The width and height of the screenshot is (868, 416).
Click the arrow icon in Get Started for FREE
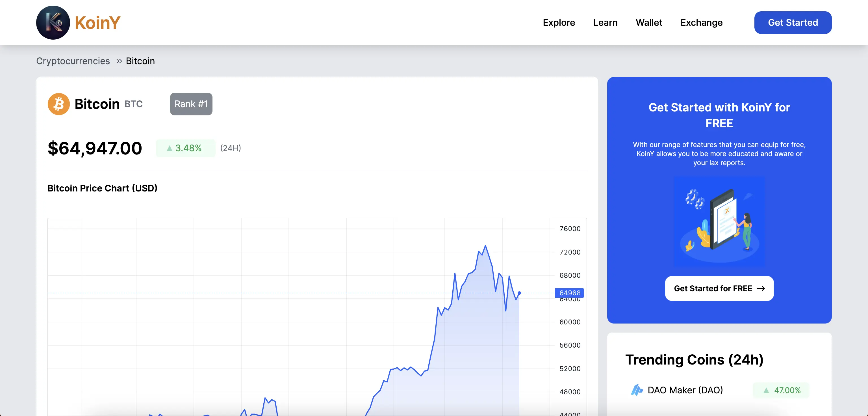[x=761, y=288]
